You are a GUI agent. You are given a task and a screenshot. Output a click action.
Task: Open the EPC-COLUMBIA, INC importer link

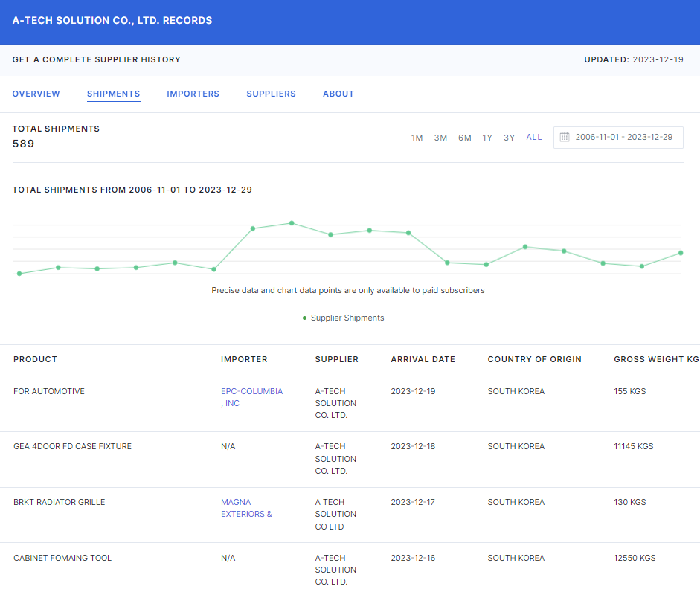point(251,397)
